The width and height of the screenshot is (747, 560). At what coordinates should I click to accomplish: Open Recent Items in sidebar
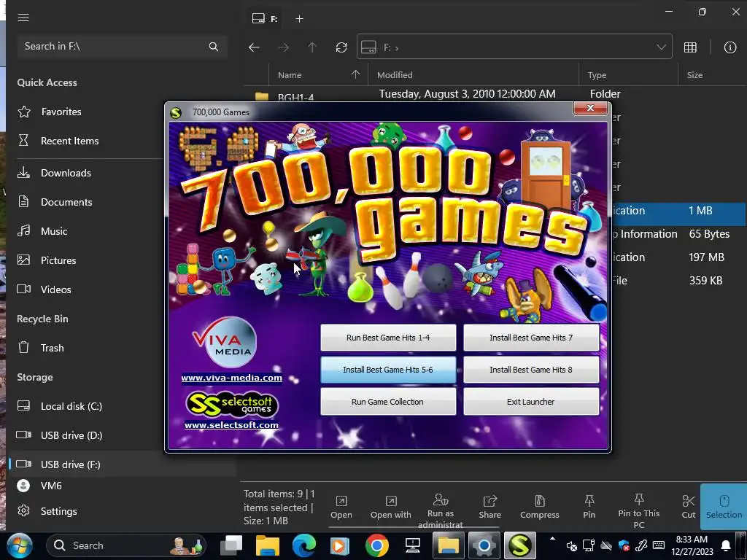pos(69,141)
